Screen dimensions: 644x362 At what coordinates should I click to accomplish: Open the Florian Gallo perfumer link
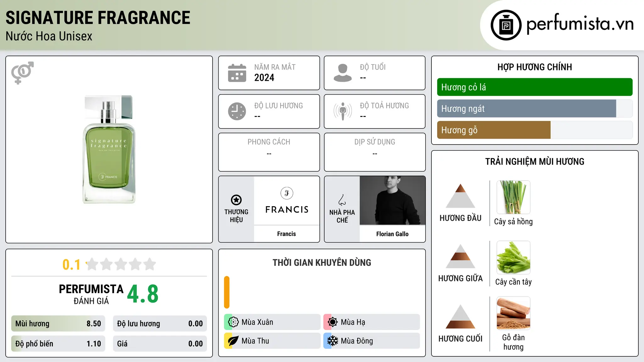(x=392, y=234)
